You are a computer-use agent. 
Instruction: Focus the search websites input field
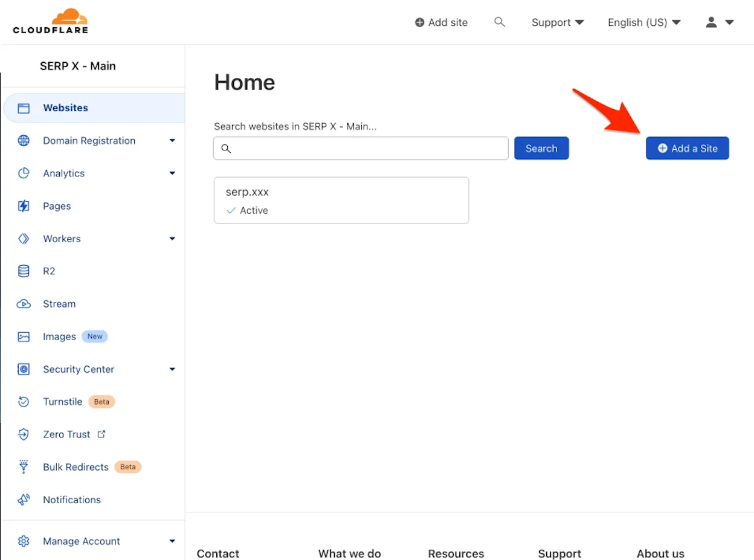[x=361, y=148]
